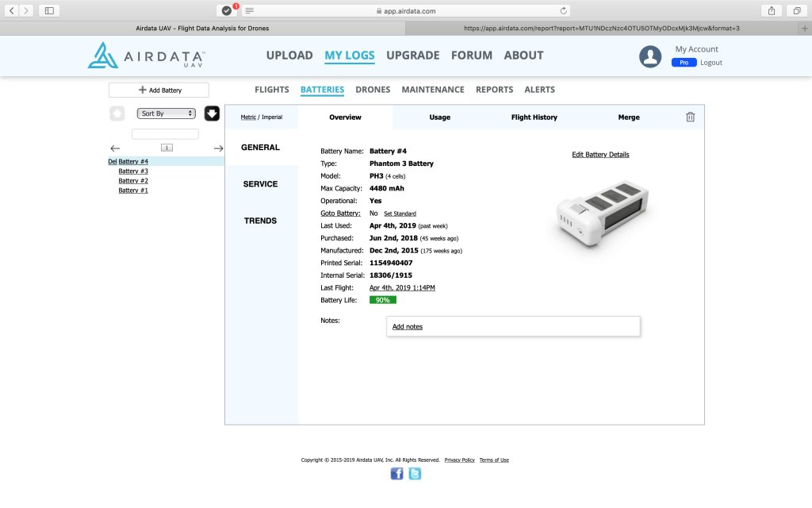The width and height of the screenshot is (812, 508).
Task: Click Set Standard link for Goto Battery
Action: (400, 214)
